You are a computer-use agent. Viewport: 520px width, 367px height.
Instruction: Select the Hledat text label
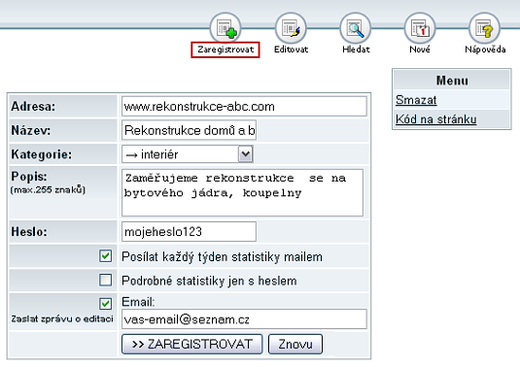[356, 49]
